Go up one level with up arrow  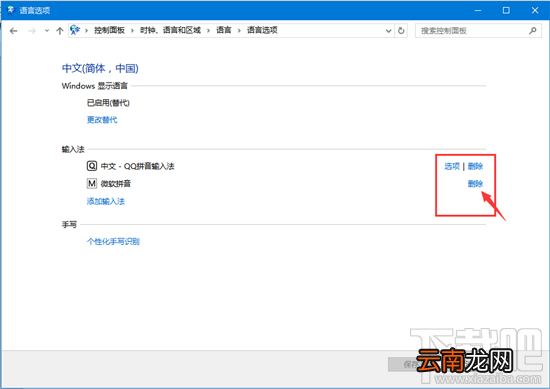(60, 31)
